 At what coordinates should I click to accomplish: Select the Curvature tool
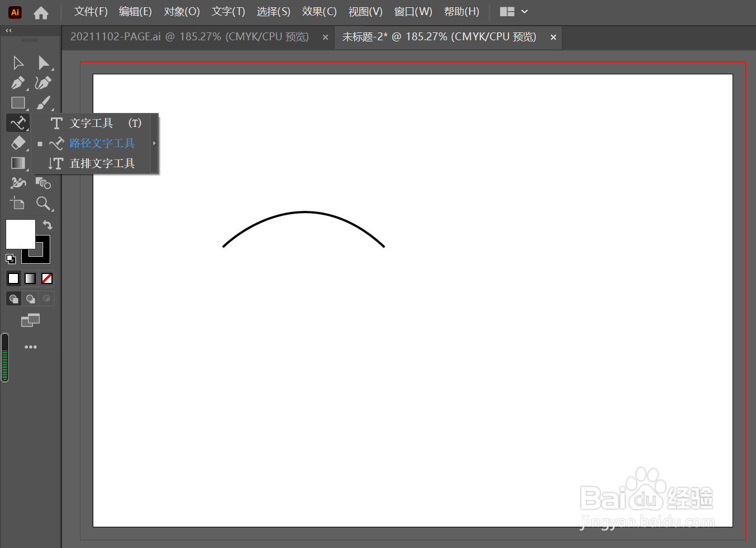pos(43,83)
